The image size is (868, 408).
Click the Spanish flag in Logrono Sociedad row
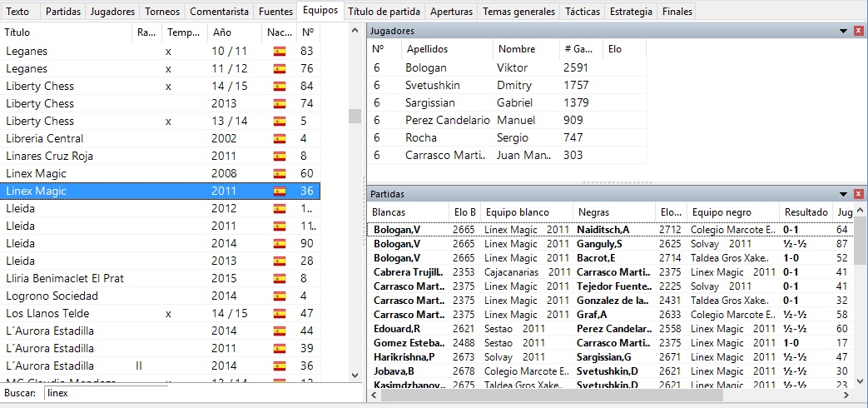(280, 296)
